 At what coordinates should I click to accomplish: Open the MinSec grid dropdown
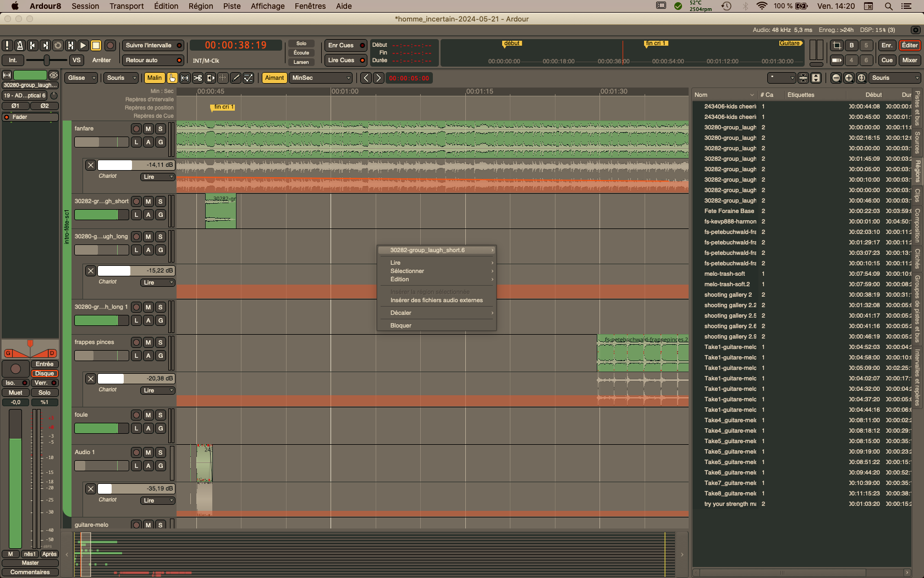point(321,78)
